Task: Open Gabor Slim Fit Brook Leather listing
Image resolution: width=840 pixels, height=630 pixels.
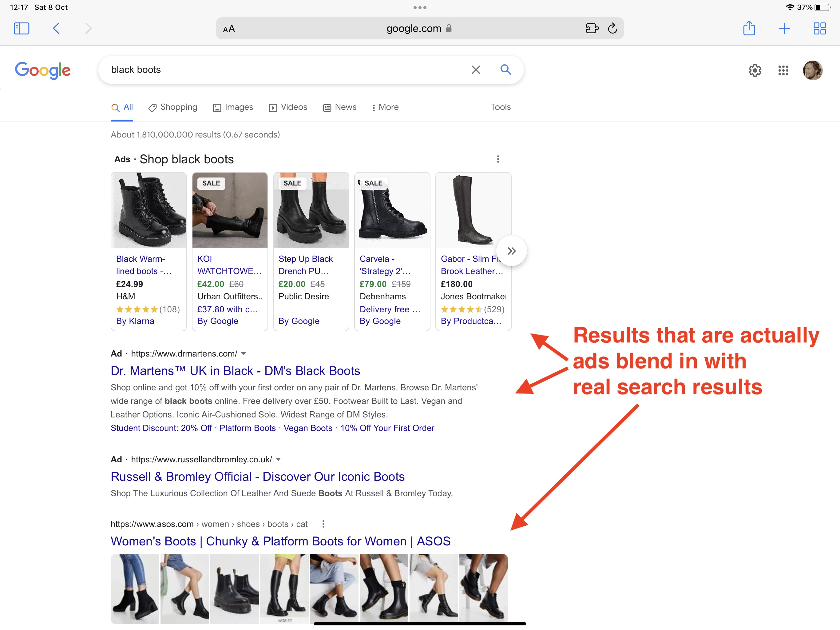Action: pyautogui.click(x=472, y=265)
